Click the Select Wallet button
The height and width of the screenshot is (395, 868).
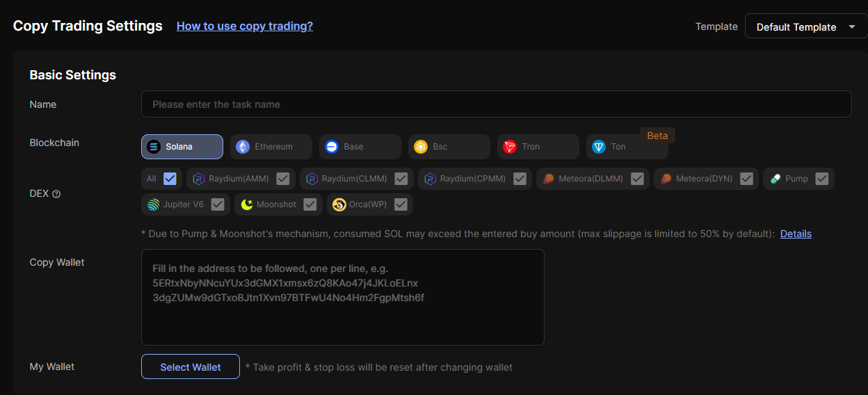(x=191, y=366)
